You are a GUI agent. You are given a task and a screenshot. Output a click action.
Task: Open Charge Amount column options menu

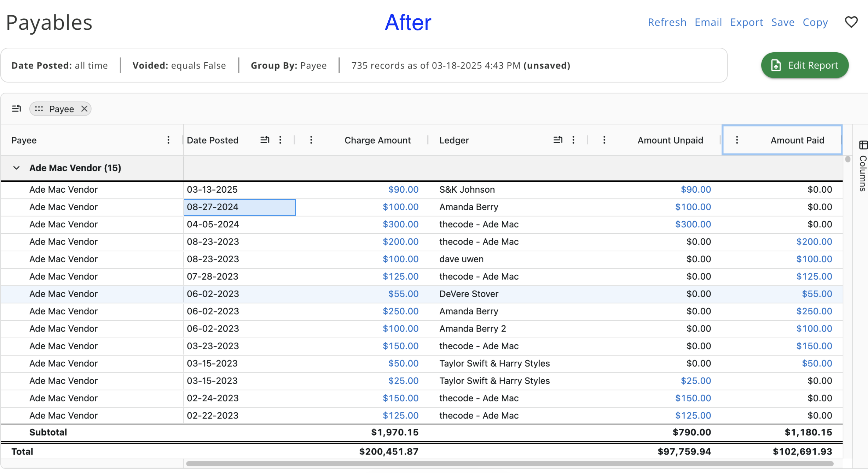click(x=311, y=140)
